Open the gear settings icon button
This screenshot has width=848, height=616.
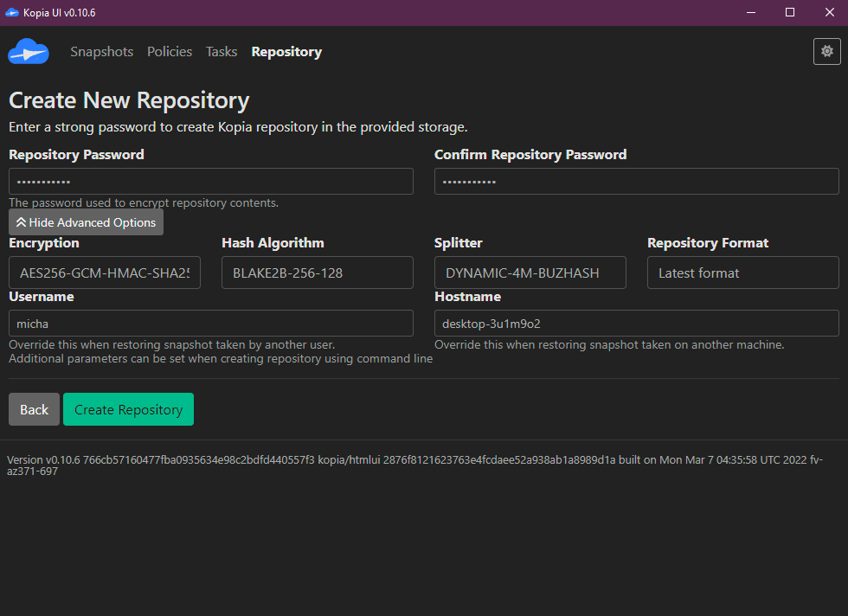coord(826,52)
